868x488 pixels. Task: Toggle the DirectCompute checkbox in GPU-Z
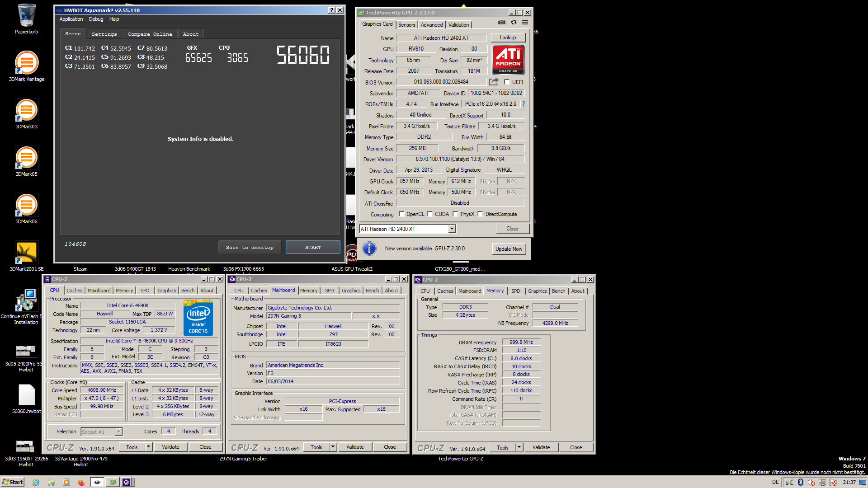pyautogui.click(x=480, y=214)
